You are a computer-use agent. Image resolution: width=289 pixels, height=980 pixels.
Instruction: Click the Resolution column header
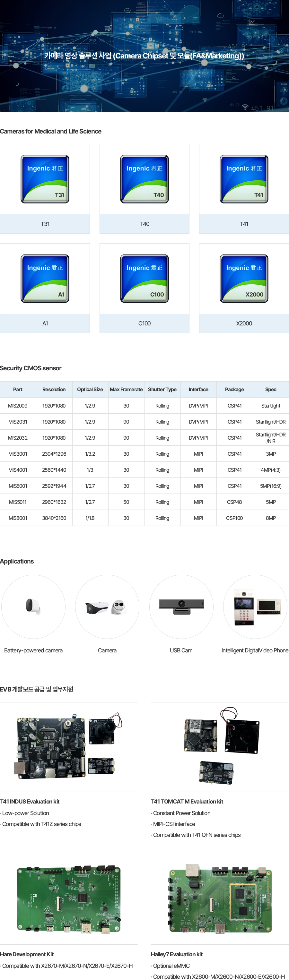click(x=54, y=390)
